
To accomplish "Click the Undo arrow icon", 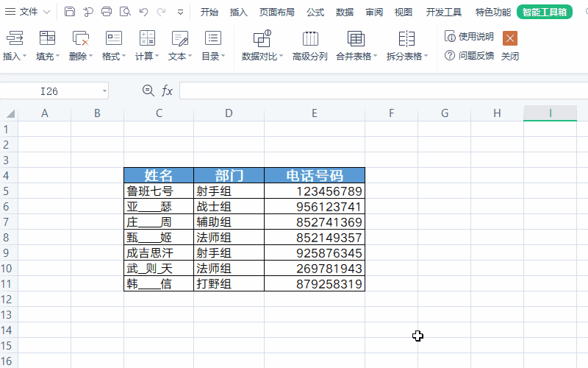I will click(x=143, y=12).
